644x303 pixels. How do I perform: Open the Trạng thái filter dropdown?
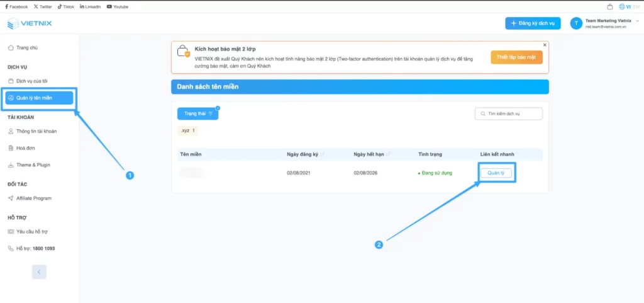197,113
